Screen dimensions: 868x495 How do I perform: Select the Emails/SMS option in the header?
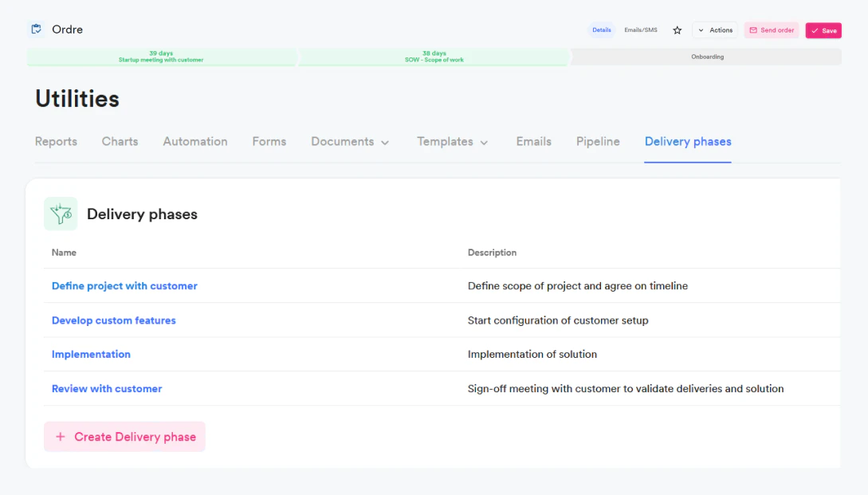click(640, 29)
